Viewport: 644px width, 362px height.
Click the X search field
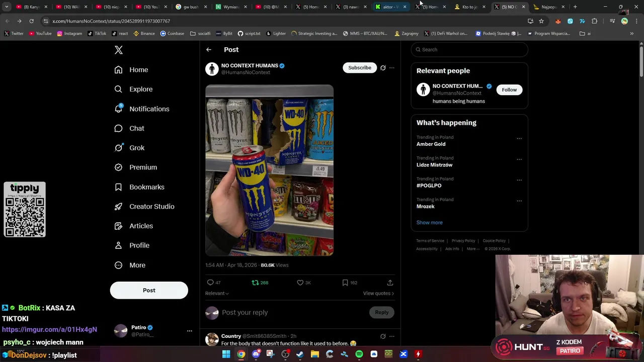coord(469,49)
